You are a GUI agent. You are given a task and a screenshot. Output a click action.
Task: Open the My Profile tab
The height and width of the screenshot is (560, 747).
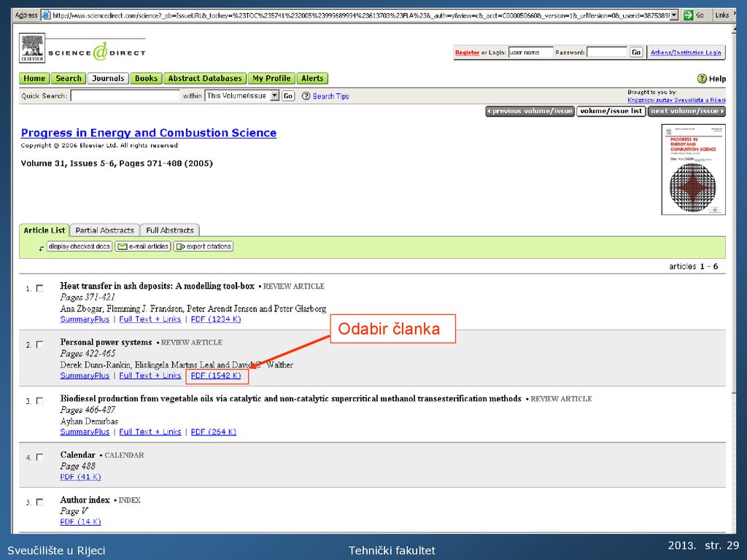[x=271, y=79]
